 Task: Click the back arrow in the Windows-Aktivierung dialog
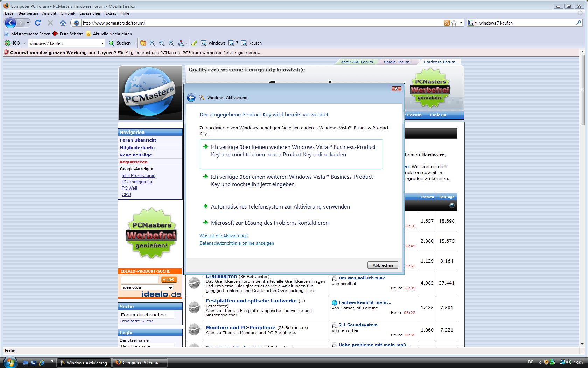191,98
